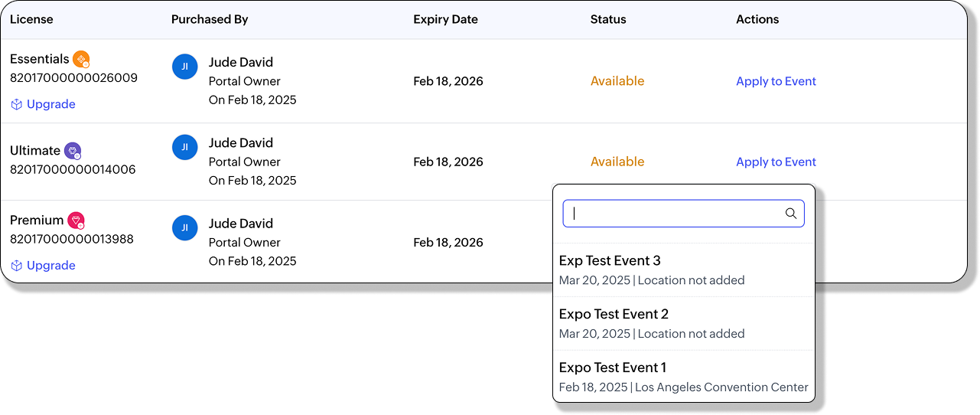Click the Expiry Date column header
Image resolution: width=980 pixels, height=415 pixels.
[445, 19]
